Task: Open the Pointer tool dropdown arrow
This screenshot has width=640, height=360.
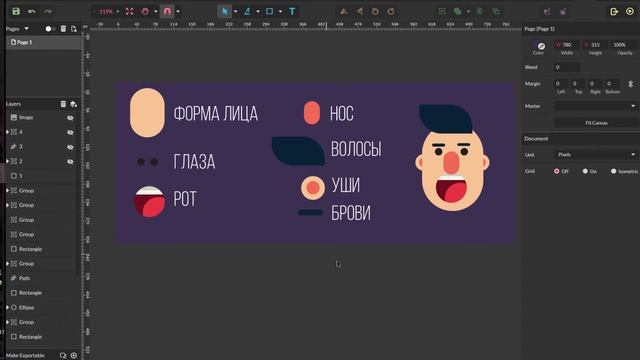Action: (236, 11)
